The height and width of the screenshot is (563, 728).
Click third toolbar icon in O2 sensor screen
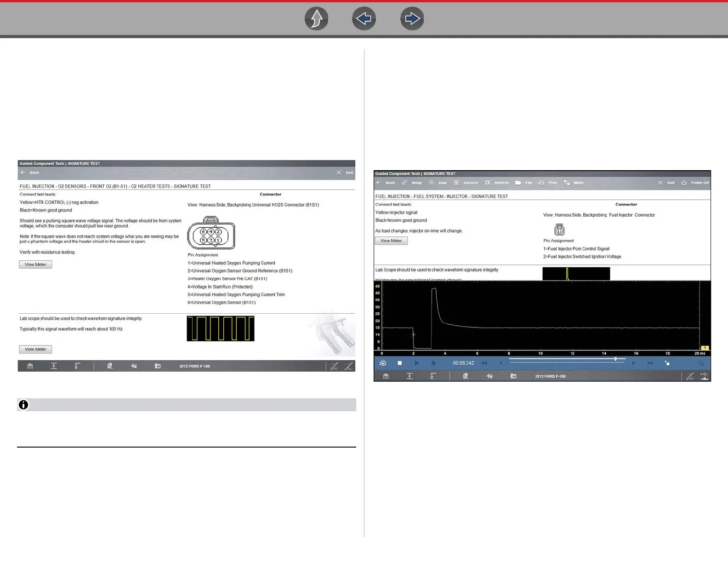tap(78, 366)
